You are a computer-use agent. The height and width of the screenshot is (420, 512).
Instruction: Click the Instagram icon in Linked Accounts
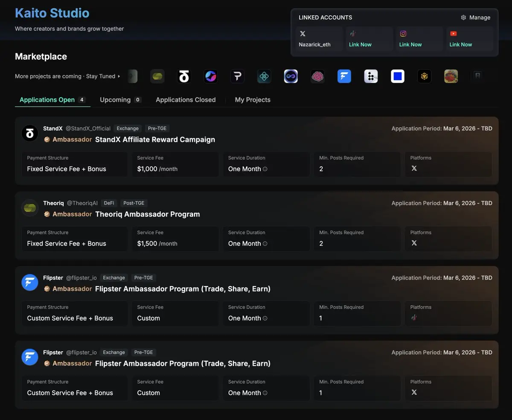pos(403,34)
